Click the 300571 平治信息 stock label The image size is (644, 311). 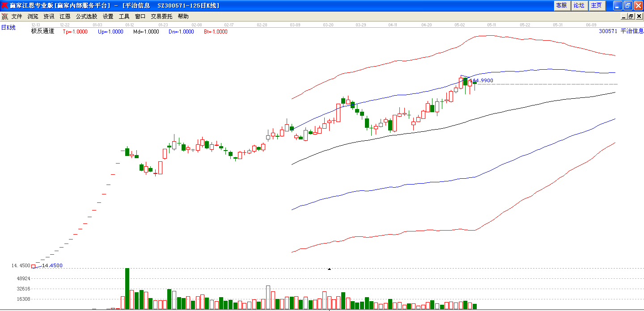[x=621, y=31]
